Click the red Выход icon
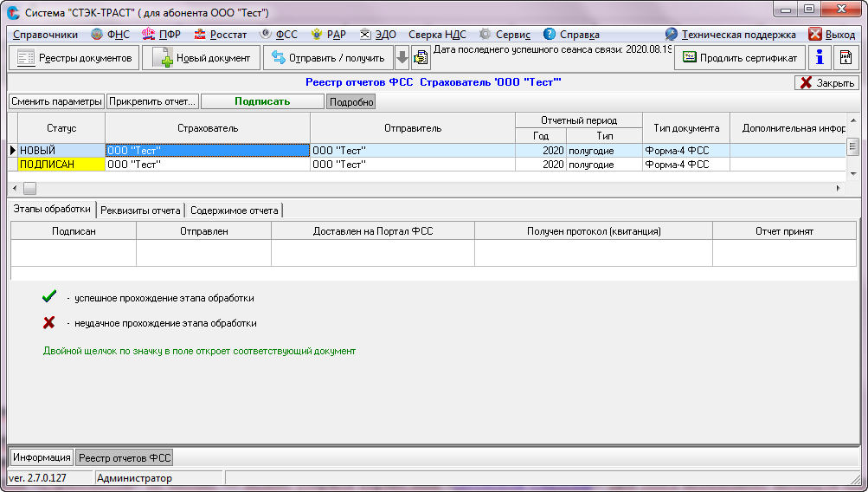The image size is (868, 492). [x=815, y=35]
